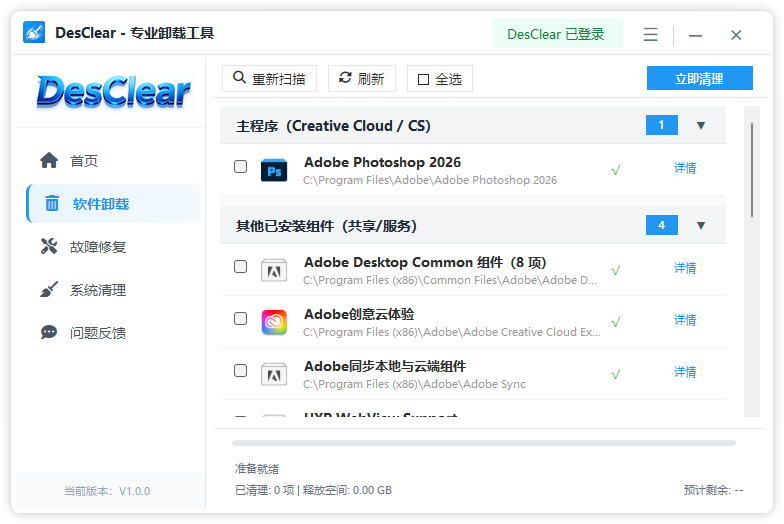Viewport: 784px width, 524px height.
Task: Tick checkbox for Adobe创意云体验
Action: 240,318
